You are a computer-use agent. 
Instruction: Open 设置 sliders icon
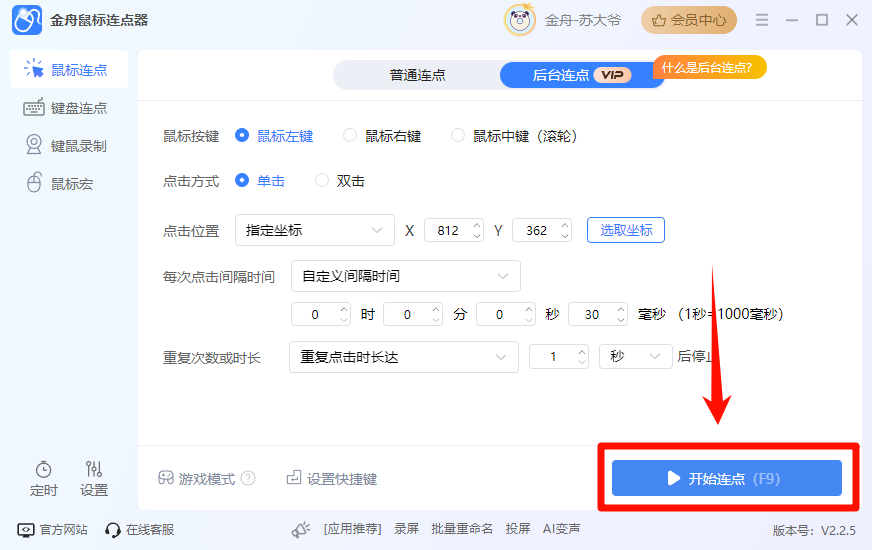(x=93, y=478)
